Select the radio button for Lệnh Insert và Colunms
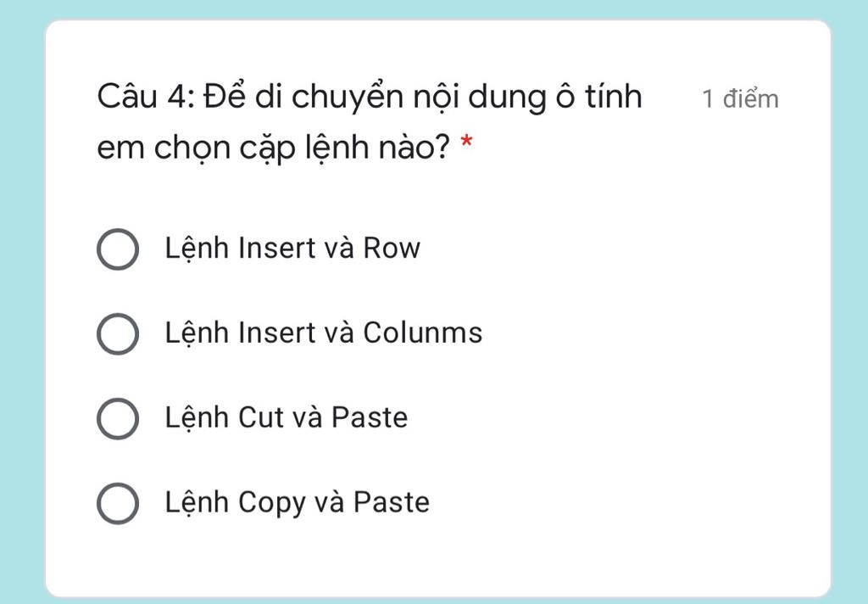The height and width of the screenshot is (604, 868). (x=117, y=334)
